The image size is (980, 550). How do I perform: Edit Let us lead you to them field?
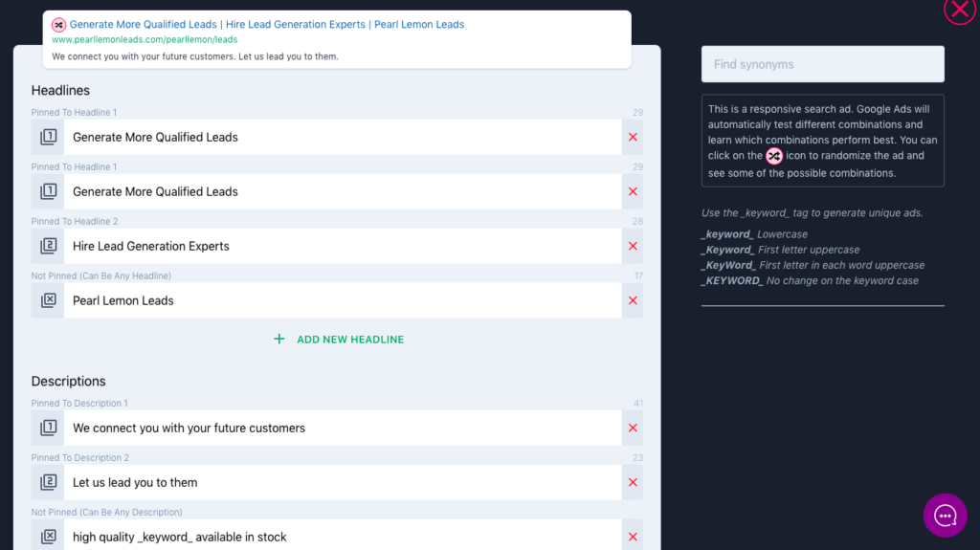tap(343, 482)
